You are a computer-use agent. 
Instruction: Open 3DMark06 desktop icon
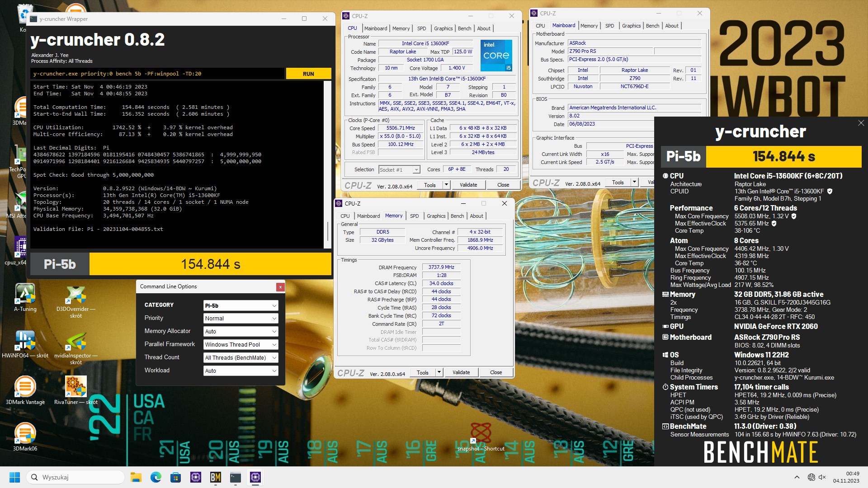point(25,437)
